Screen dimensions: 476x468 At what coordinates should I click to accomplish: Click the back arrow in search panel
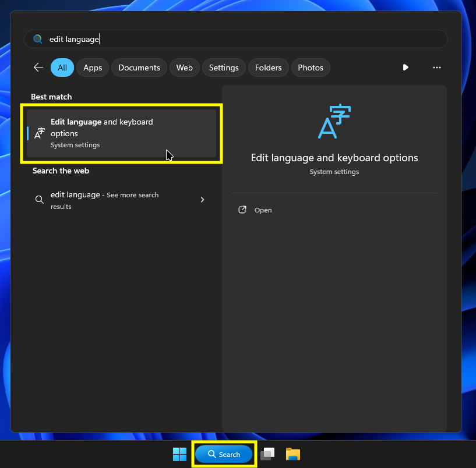[x=38, y=68]
